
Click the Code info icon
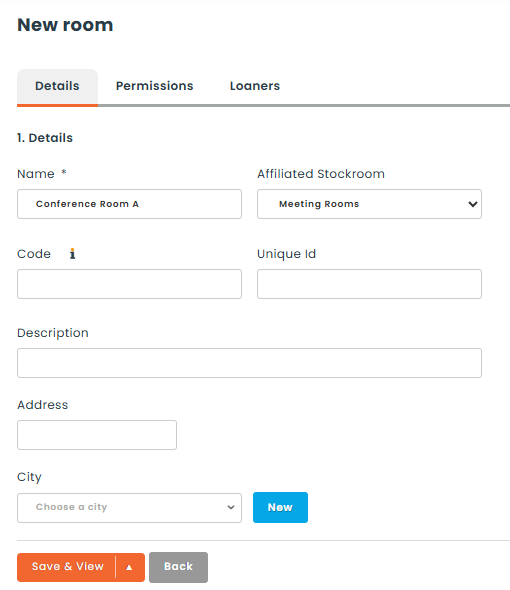coord(72,254)
